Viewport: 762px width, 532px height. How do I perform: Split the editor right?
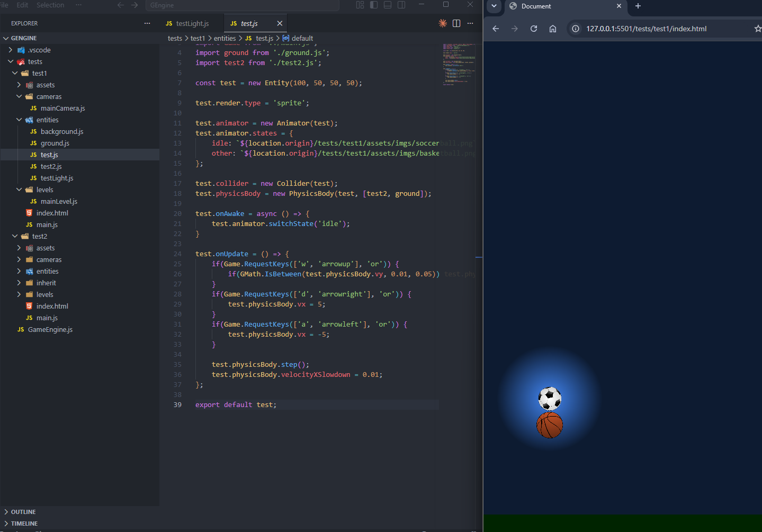pyautogui.click(x=456, y=23)
